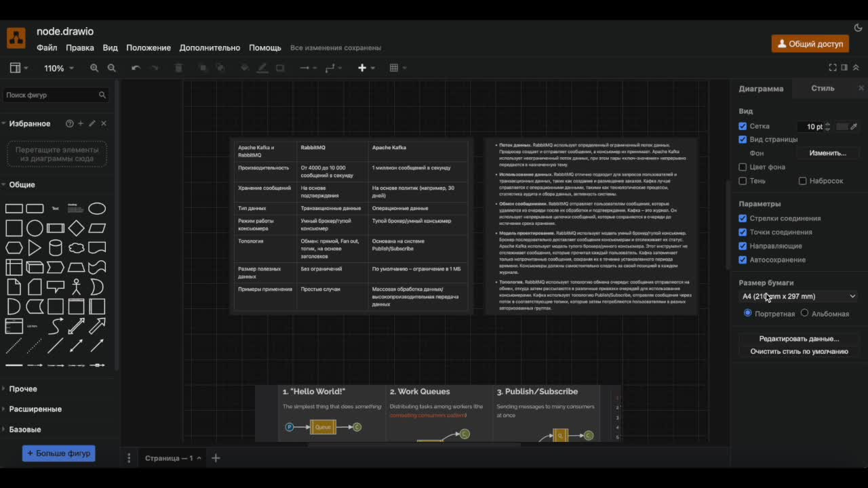Click the Изменить... background button
Image resolution: width=868 pixels, height=488 pixels.
point(827,153)
